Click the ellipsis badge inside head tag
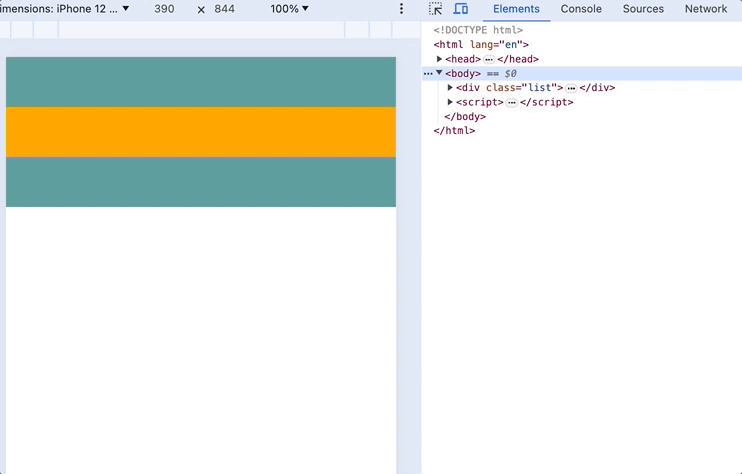Screen dimensions: 742x474 pyautogui.click(x=489, y=60)
